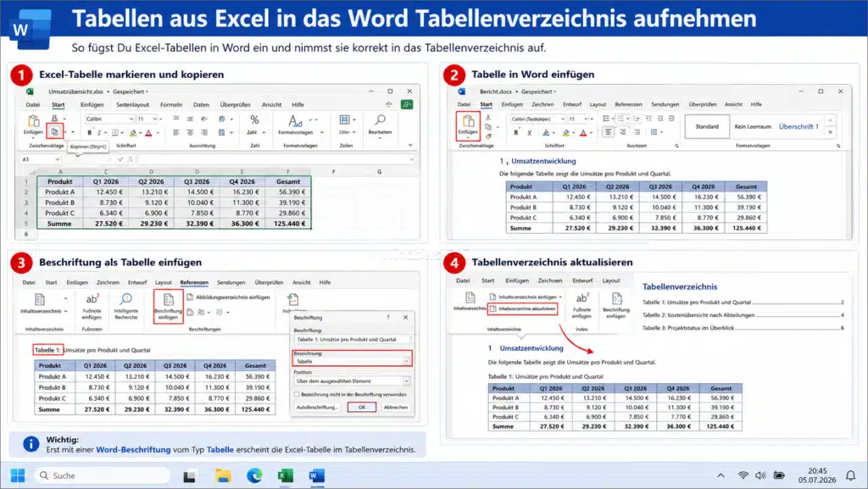
Task: Click the Suche box on the taskbar
Action: (x=103, y=475)
